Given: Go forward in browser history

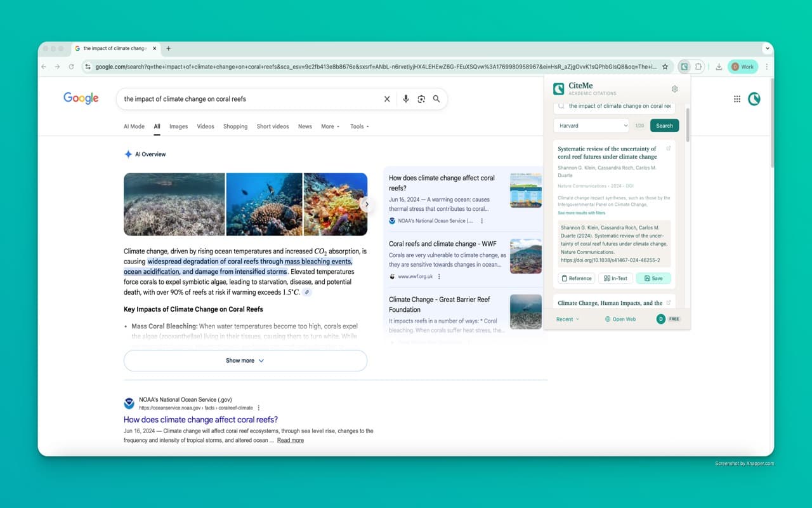Looking at the screenshot, I should [x=57, y=67].
